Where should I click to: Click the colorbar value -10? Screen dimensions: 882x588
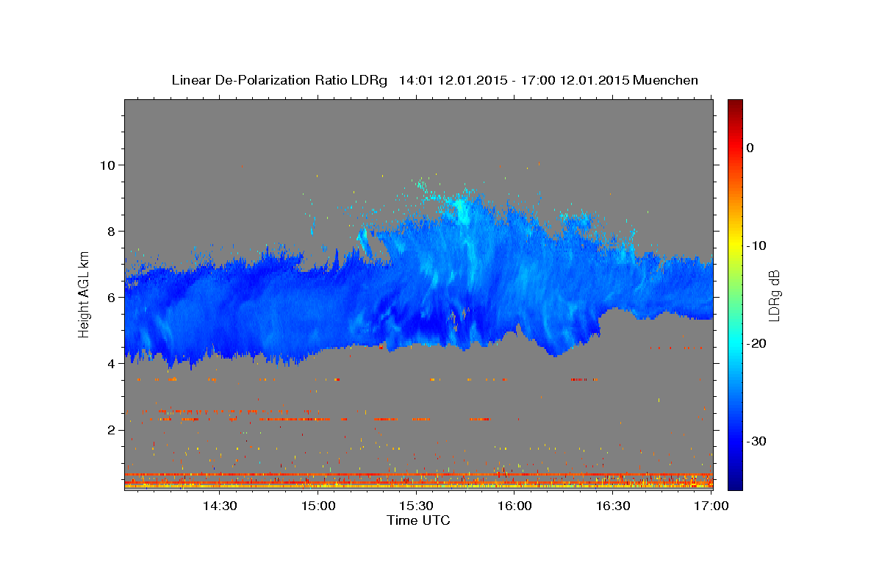coord(757,245)
